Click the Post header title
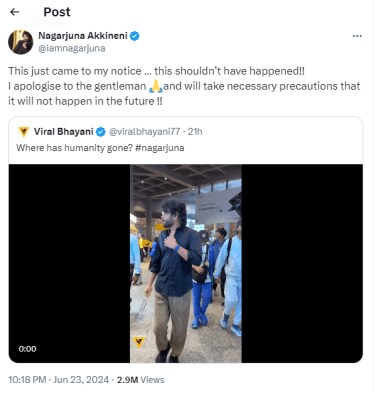The width and height of the screenshot is (374, 393). point(57,12)
